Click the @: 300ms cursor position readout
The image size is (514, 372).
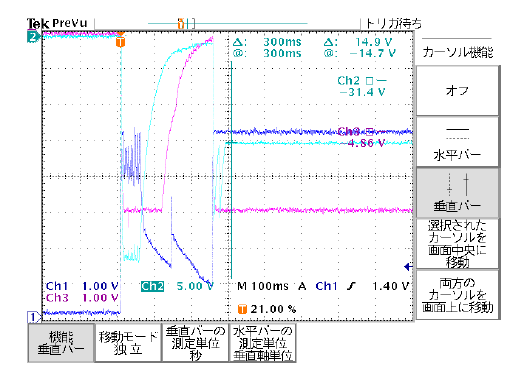tap(267, 53)
